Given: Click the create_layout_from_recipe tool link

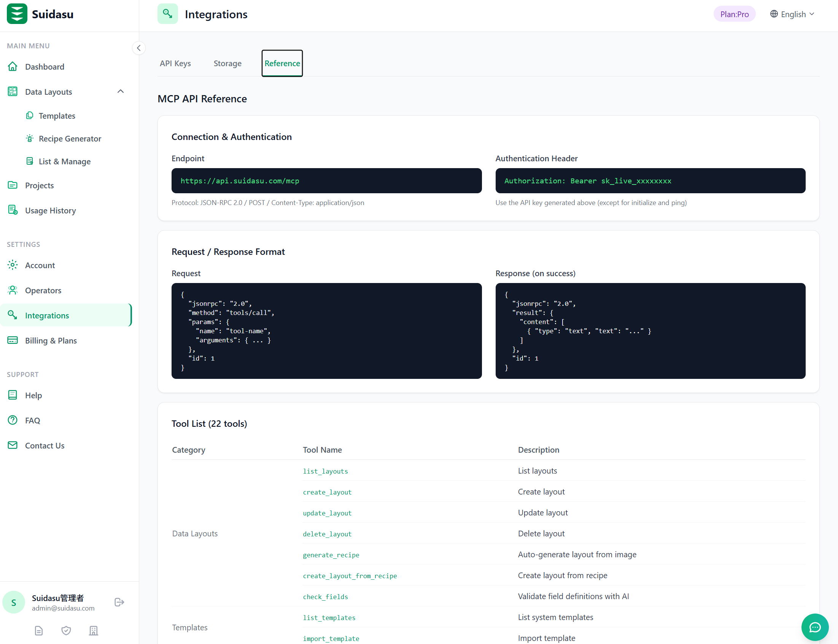Looking at the screenshot, I should pyautogui.click(x=350, y=576).
